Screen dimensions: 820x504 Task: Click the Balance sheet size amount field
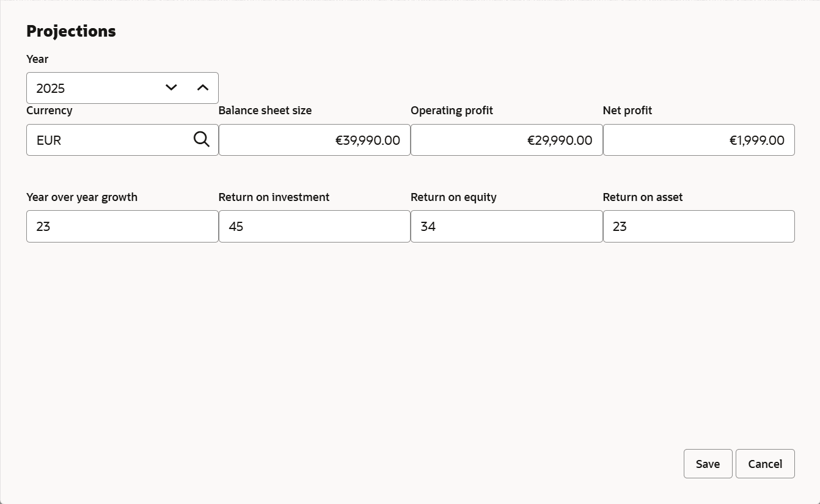tap(314, 140)
